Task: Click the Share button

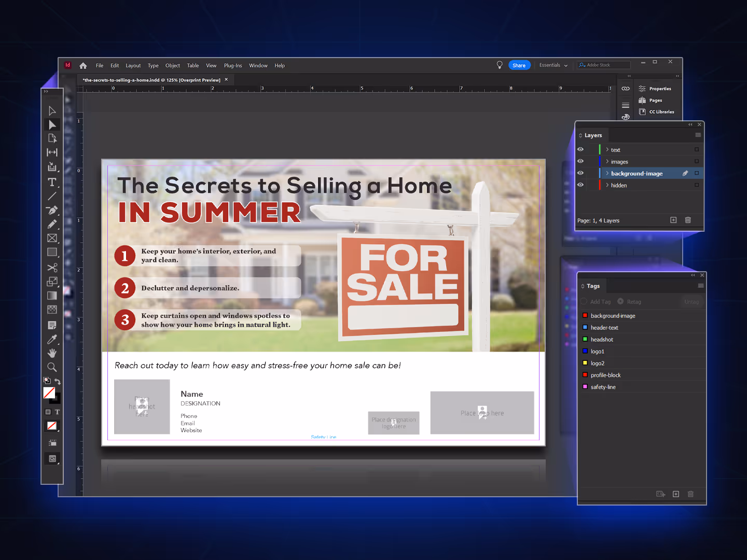Action: [519, 65]
